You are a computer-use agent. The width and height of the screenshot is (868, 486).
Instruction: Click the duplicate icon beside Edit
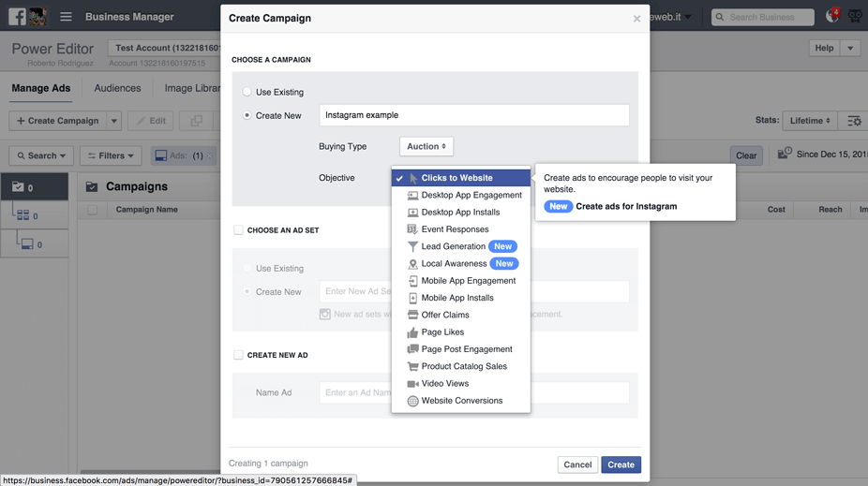tap(197, 121)
